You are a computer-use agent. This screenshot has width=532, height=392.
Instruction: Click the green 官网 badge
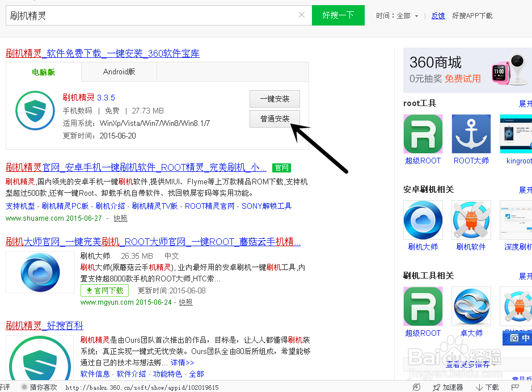pos(282,168)
